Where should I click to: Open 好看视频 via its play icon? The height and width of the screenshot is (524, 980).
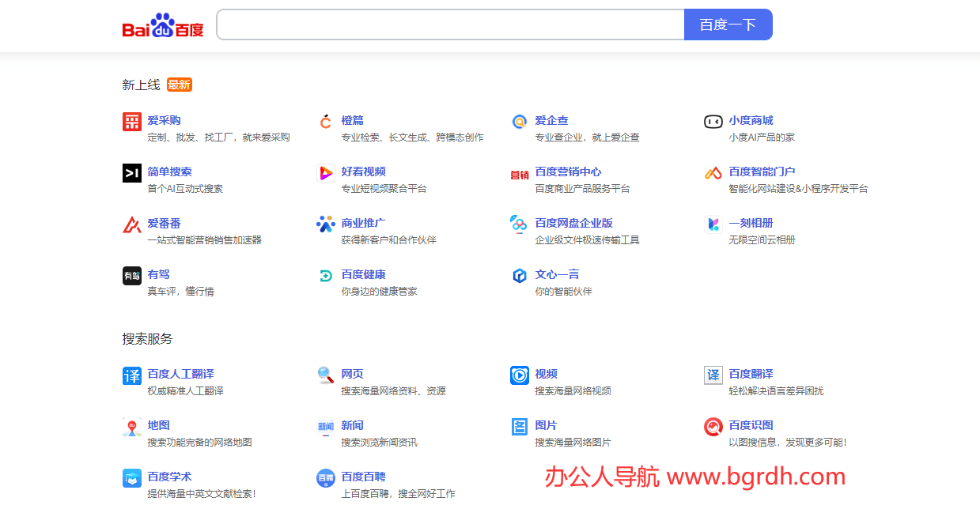[325, 172]
